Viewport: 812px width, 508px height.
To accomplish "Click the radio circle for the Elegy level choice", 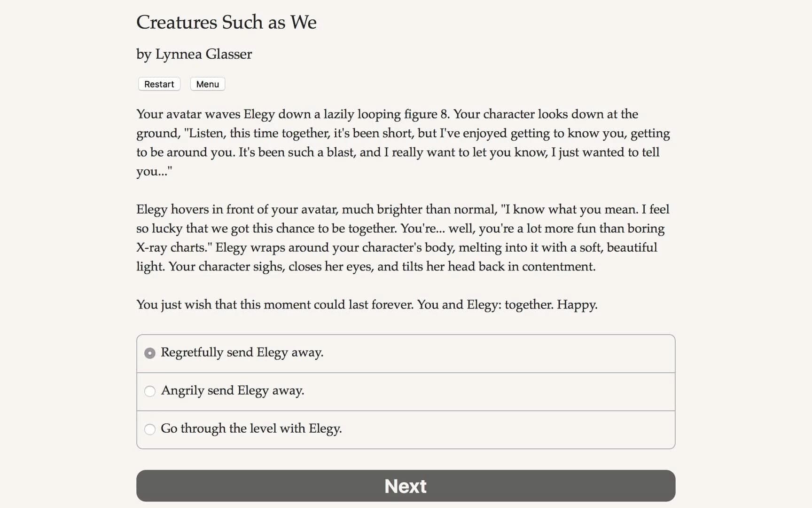I will [149, 429].
